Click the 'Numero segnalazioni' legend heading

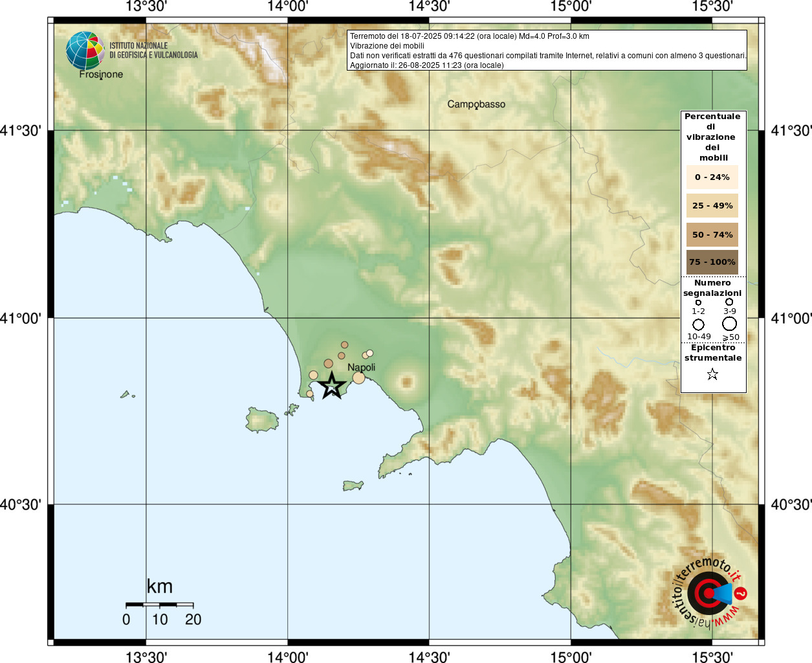click(x=712, y=288)
